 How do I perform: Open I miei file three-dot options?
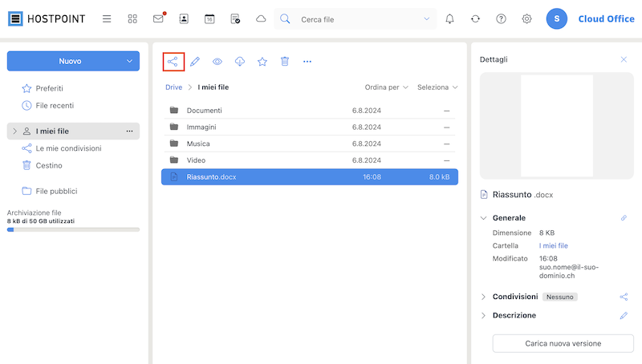click(x=129, y=131)
